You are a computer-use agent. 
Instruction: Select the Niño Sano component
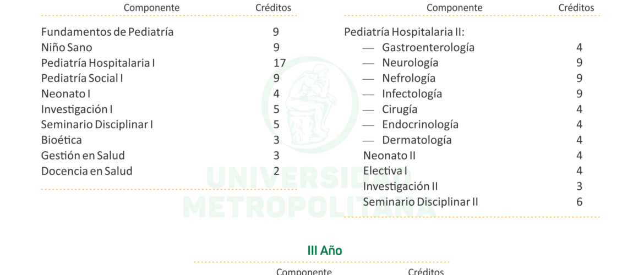click(67, 47)
